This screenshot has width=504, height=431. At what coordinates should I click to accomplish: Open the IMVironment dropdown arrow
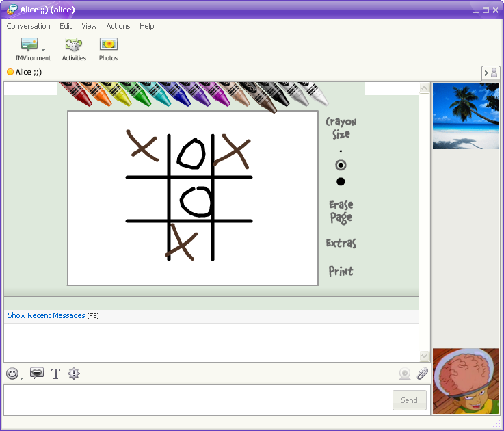pyautogui.click(x=44, y=49)
